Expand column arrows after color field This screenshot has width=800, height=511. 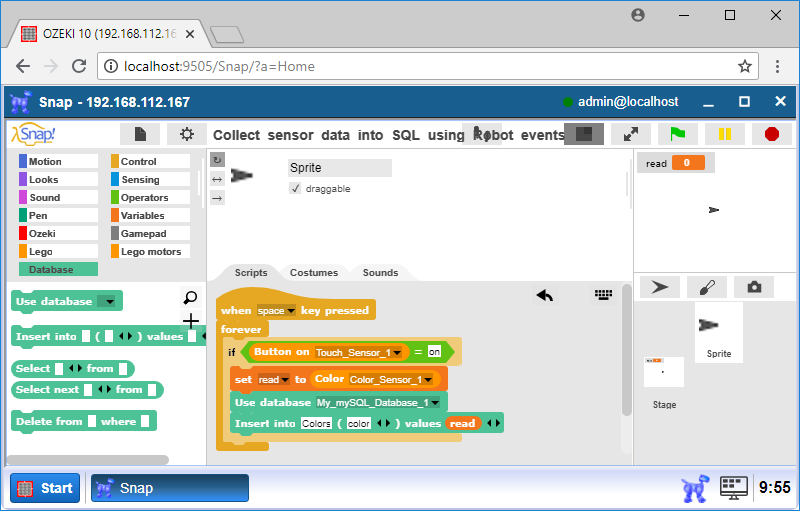pos(384,424)
